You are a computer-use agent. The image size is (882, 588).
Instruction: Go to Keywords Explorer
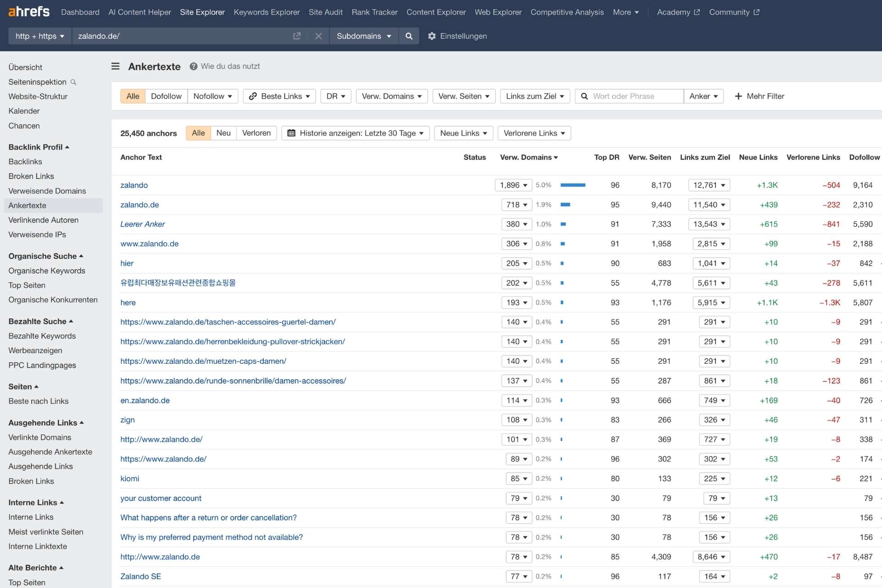pyautogui.click(x=266, y=12)
